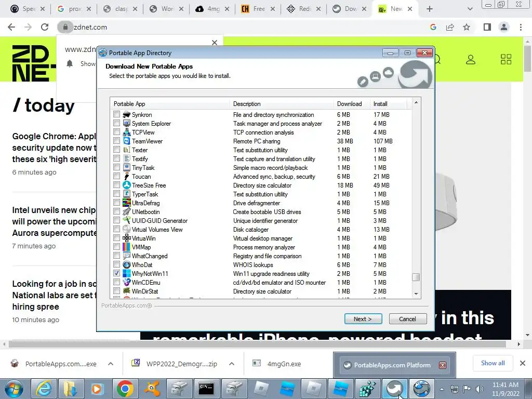This screenshot has height=399, width=532.
Task: Open the command prompt taskbar icon
Action: [206, 389]
